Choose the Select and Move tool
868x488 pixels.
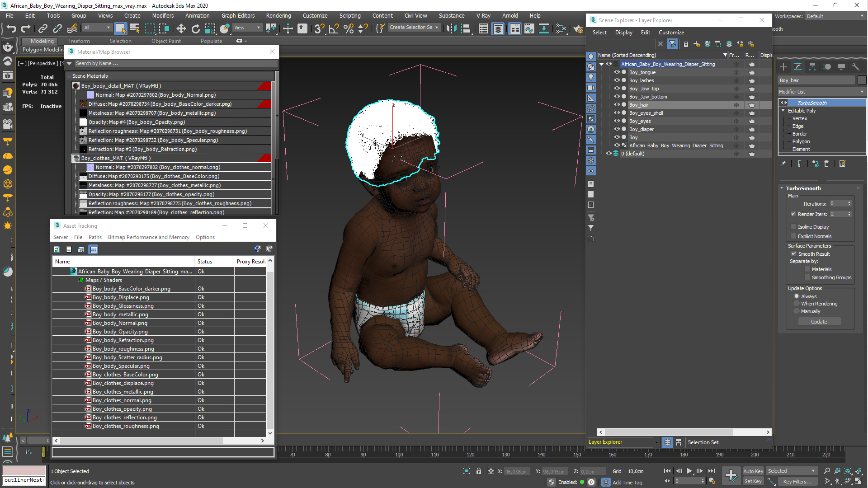[181, 28]
